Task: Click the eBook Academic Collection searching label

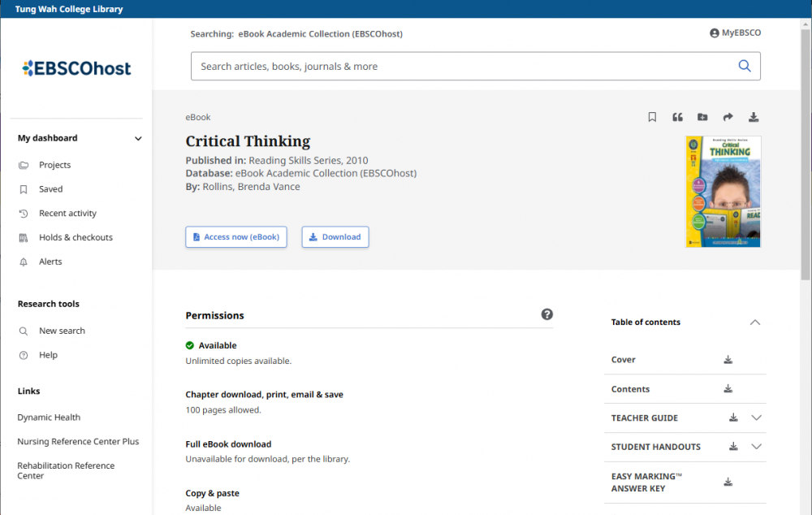Action: pos(320,33)
